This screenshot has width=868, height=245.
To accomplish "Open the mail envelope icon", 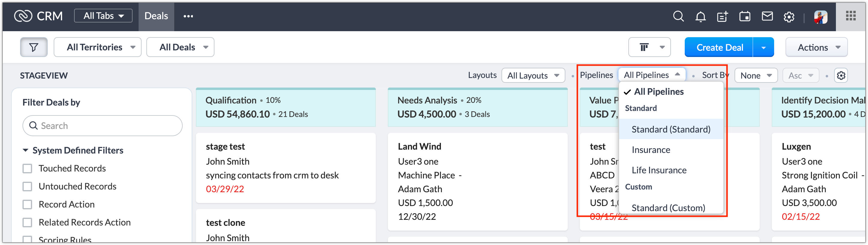I will point(767,16).
